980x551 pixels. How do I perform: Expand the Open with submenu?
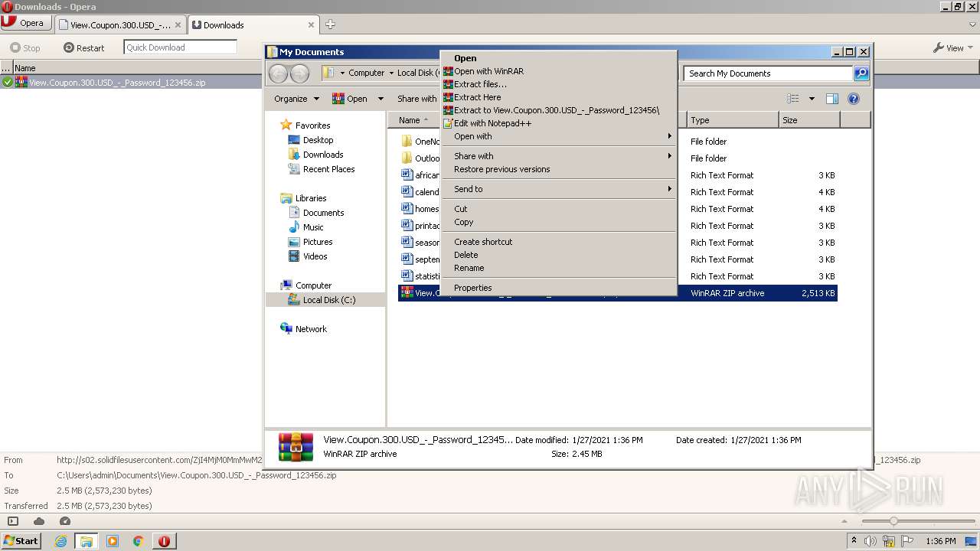(558, 136)
